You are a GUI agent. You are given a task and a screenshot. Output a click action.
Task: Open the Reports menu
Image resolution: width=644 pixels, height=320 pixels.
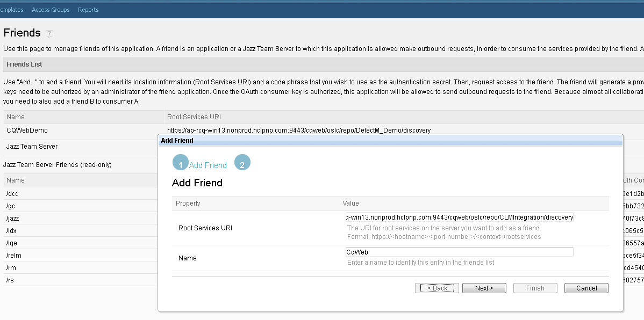tap(88, 10)
